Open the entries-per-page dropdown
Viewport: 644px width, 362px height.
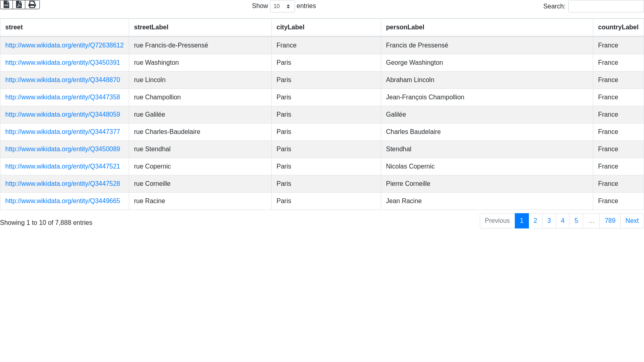click(282, 6)
